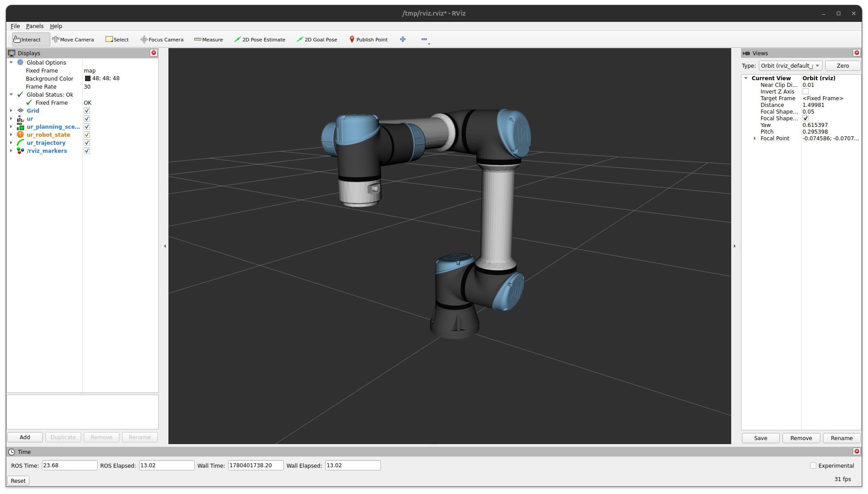Click the Time panel clock icon

(x=12, y=452)
